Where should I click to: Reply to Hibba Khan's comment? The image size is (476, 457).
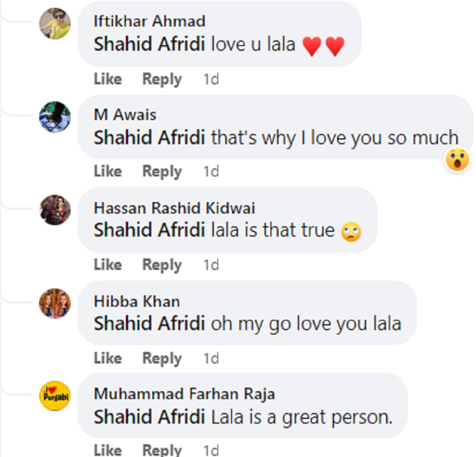coord(162,358)
